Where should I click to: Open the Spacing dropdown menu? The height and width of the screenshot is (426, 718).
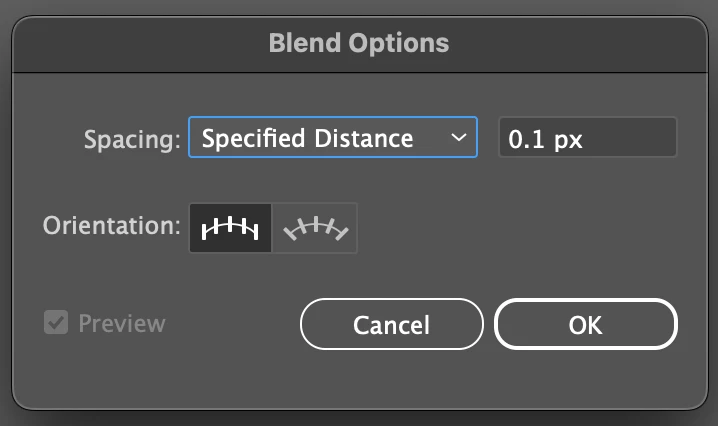pyautogui.click(x=333, y=138)
